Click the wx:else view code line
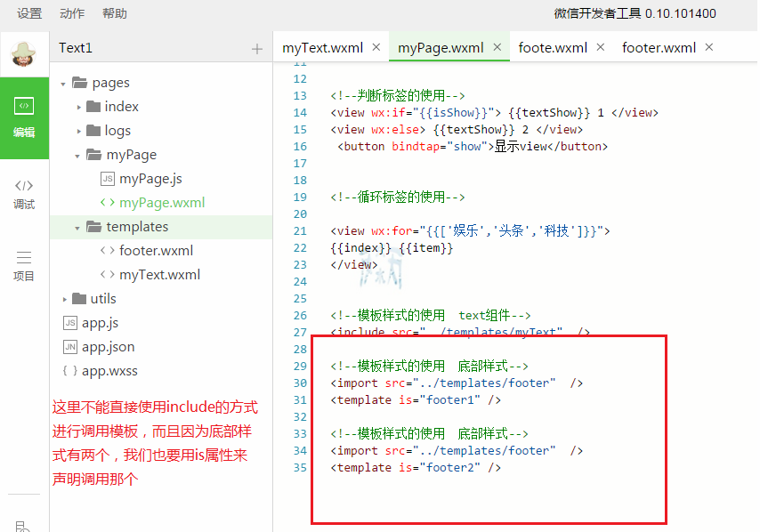 [x=457, y=130]
